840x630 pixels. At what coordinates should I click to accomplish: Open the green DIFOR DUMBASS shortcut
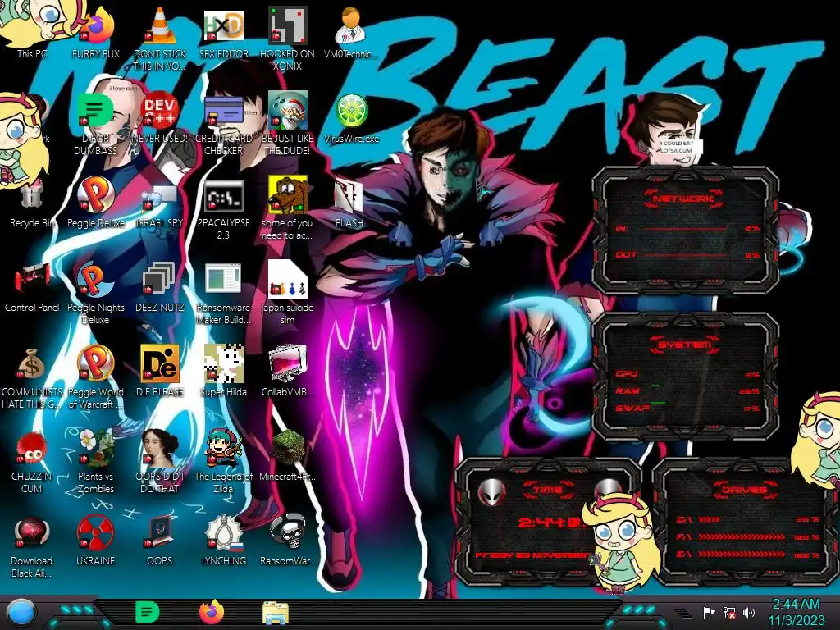(95, 123)
